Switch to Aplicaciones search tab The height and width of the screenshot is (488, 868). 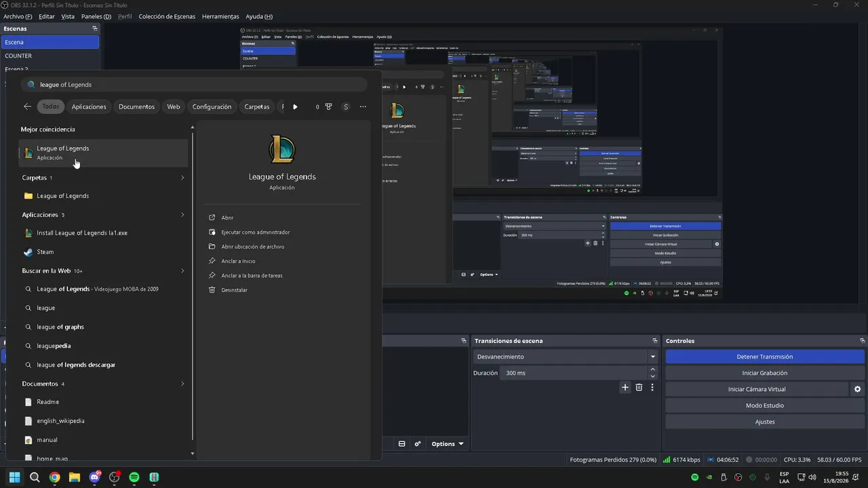(x=89, y=106)
